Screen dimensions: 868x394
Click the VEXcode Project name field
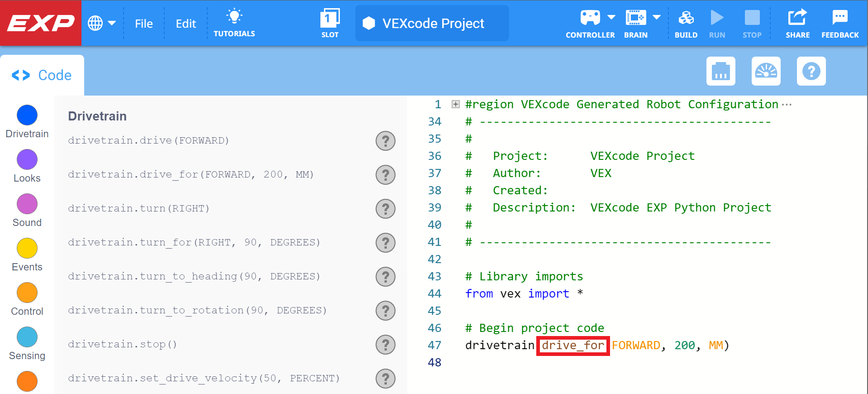pyautogui.click(x=433, y=24)
